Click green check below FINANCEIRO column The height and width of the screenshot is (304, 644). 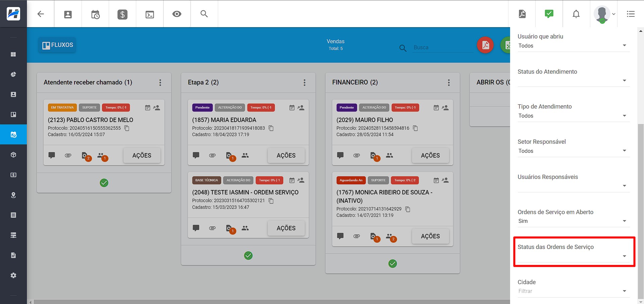(393, 263)
